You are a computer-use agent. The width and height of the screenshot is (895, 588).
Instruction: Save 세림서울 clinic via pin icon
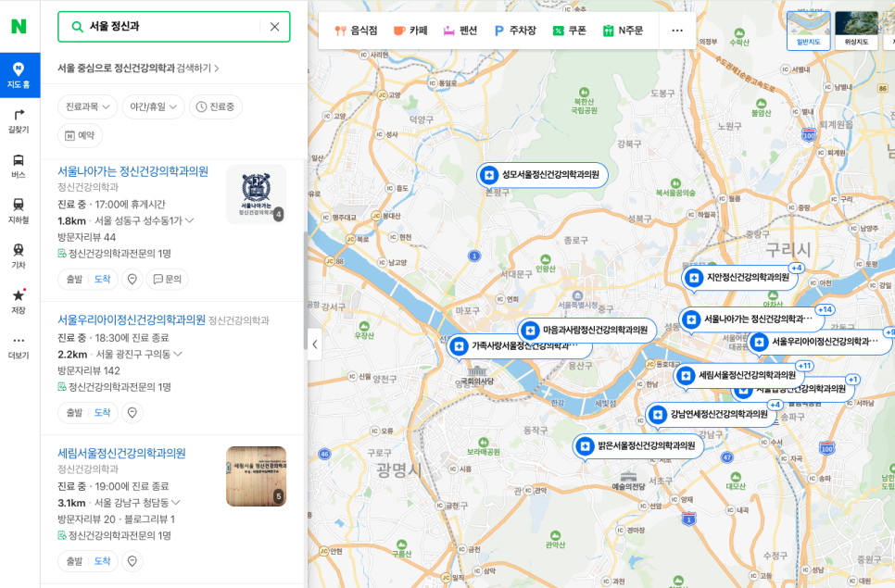(x=132, y=561)
